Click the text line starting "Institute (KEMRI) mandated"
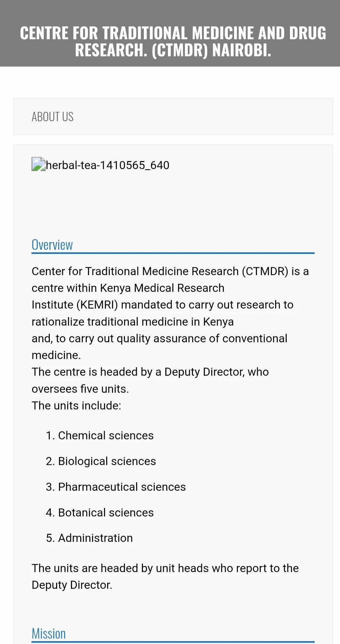The height and width of the screenshot is (644, 340). tap(162, 305)
